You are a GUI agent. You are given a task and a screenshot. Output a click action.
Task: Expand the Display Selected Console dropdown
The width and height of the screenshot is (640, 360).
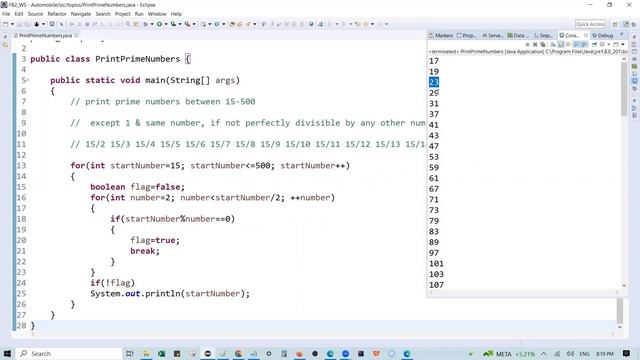609,44
